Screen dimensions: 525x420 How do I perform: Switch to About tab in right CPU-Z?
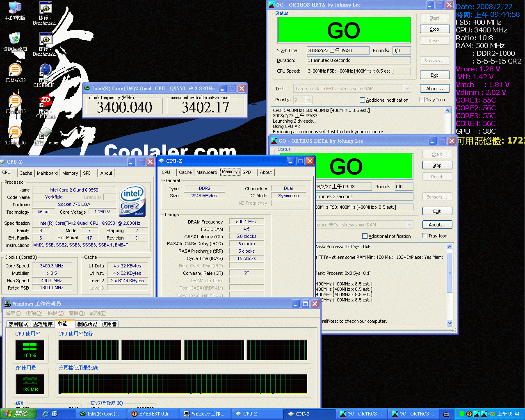click(x=266, y=172)
